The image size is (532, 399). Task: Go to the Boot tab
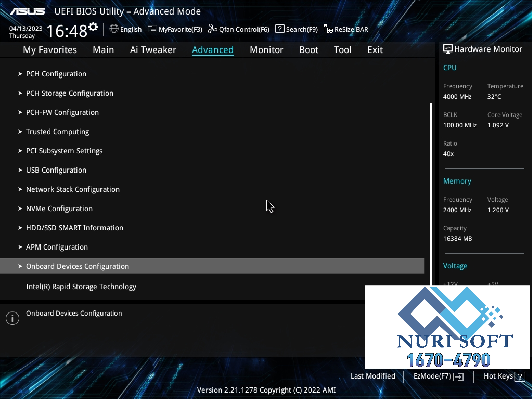click(309, 50)
